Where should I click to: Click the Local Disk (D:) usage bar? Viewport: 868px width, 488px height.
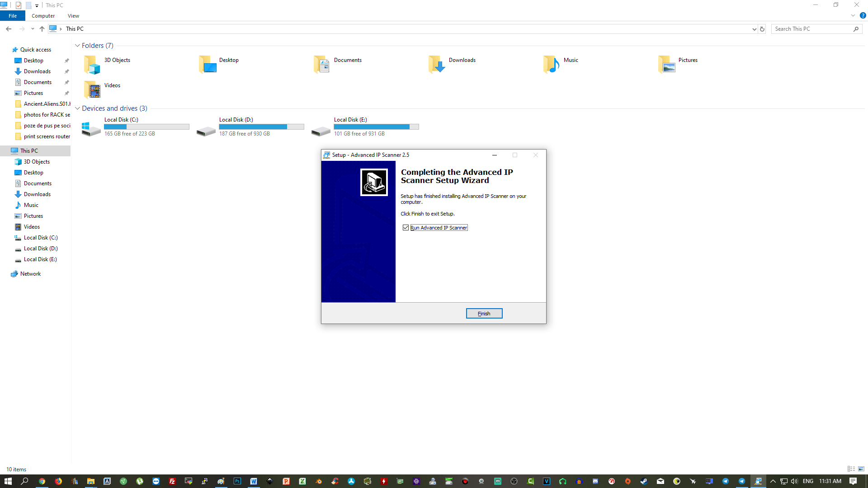click(261, 127)
